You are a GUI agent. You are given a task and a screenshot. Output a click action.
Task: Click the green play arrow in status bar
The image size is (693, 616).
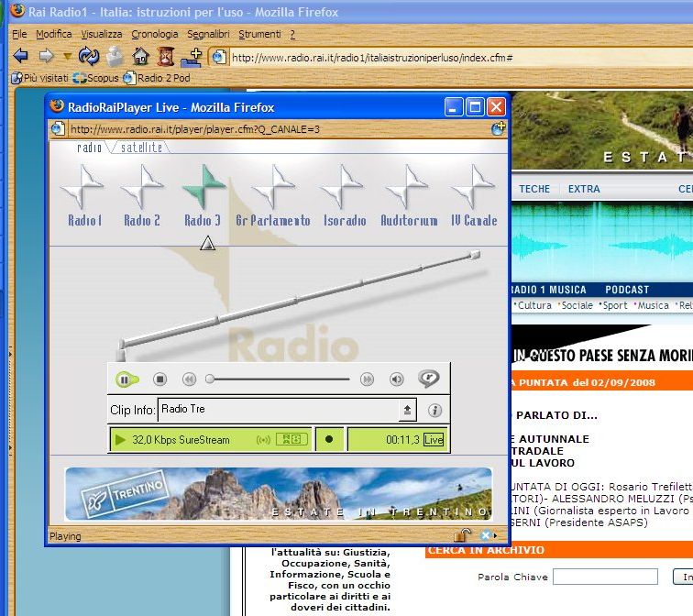(x=119, y=440)
